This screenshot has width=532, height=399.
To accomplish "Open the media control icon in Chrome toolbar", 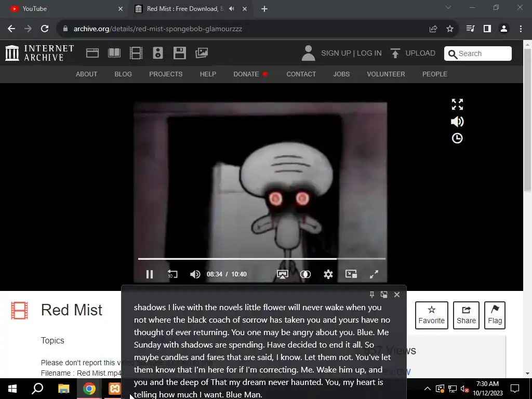I will point(470,29).
